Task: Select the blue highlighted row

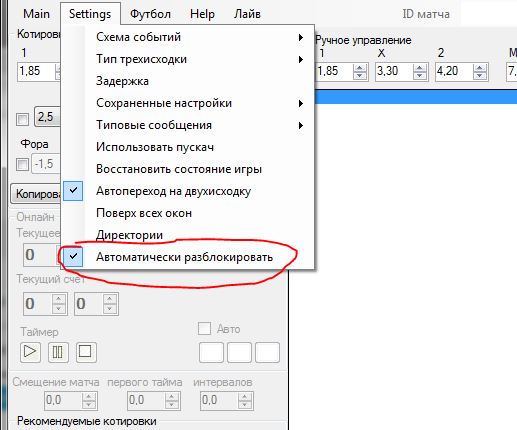Action: tap(416, 97)
